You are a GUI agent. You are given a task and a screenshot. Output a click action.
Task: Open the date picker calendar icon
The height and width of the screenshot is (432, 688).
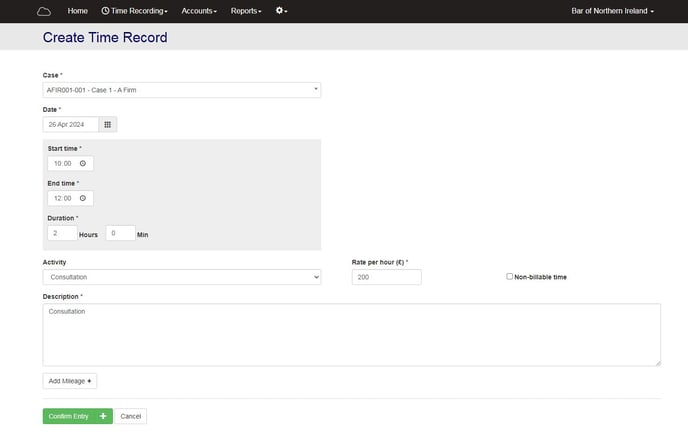(x=108, y=124)
